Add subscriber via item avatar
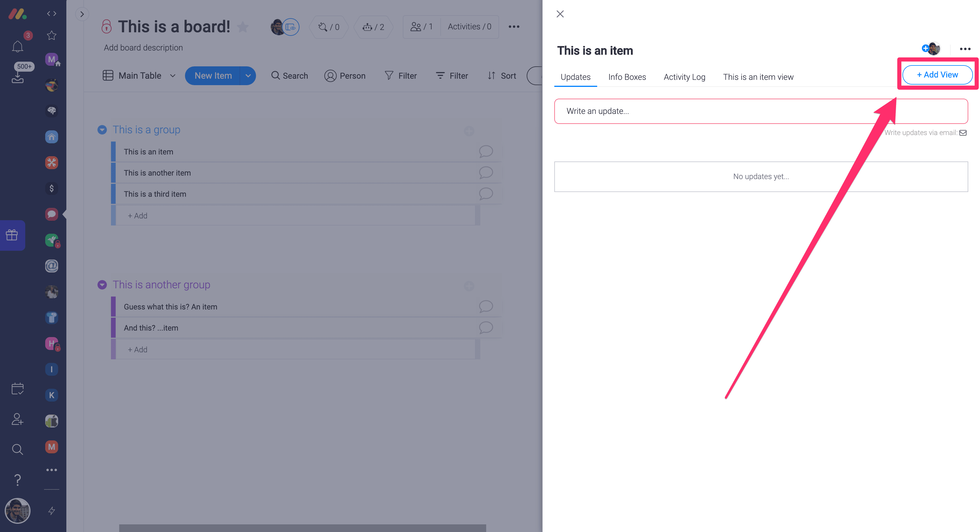The width and height of the screenshot is (980, 532). [925, 48]
